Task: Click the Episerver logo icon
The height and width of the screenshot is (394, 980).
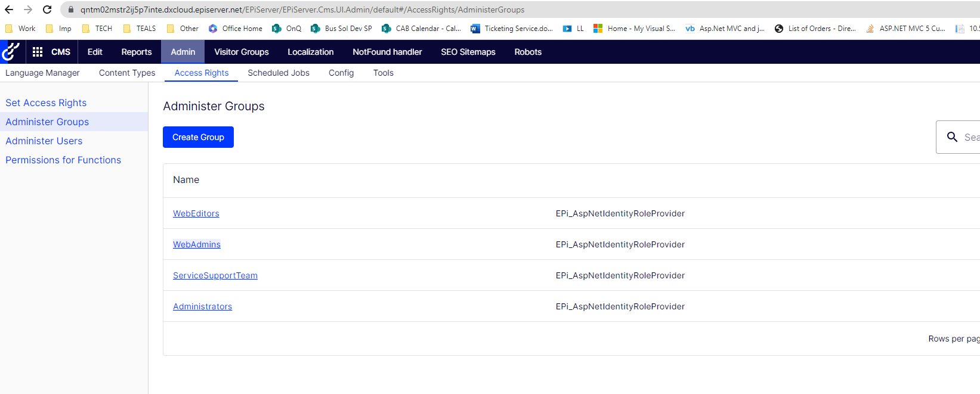Action: tap(11, 52)
